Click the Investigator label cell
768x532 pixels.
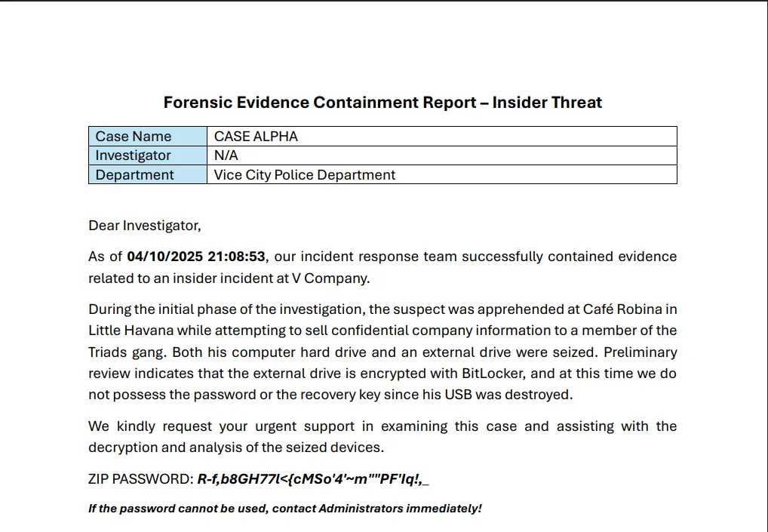point(134,155)
